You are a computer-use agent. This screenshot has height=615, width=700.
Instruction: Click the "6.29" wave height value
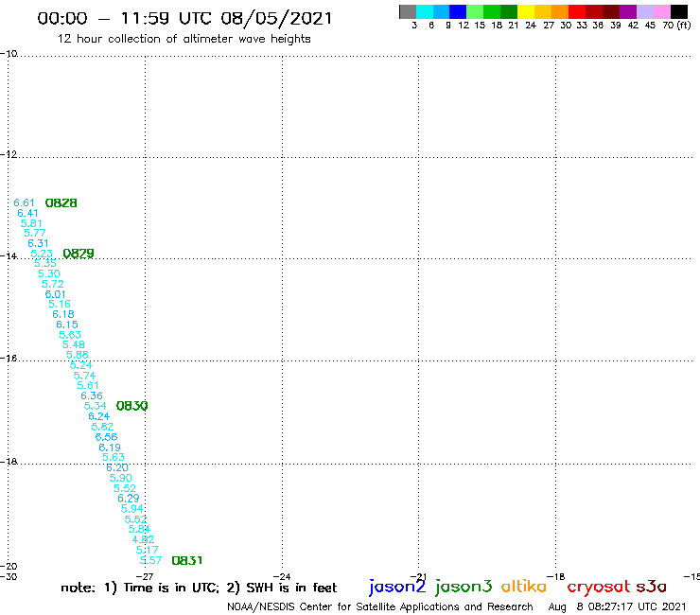(x=129, y=499)
